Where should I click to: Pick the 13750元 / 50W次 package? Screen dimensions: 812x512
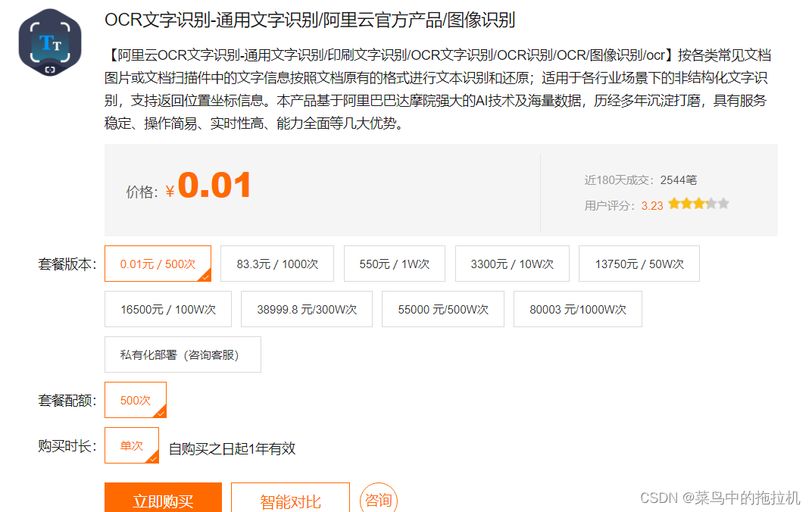(x=639, y=264)
